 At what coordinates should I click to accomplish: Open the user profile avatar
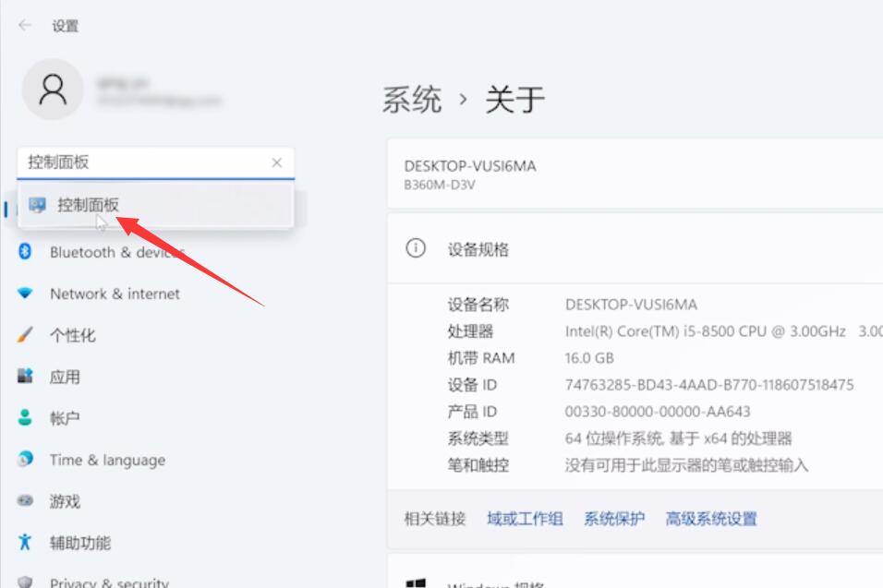pos(53,90)
